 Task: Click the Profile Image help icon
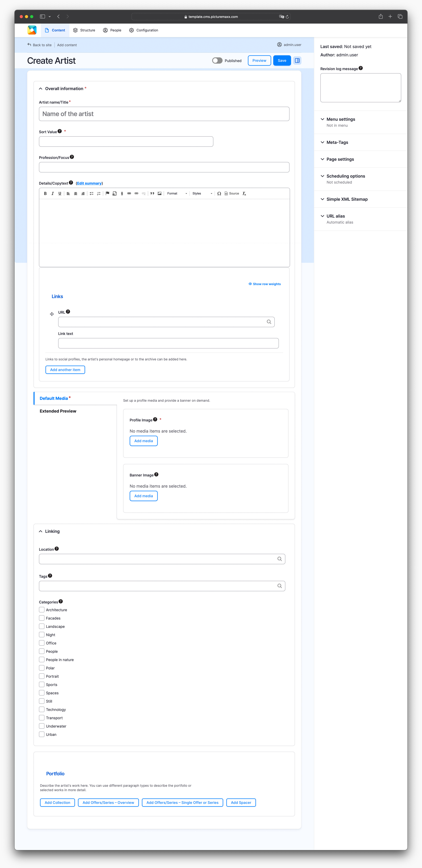tap(155, 419)
